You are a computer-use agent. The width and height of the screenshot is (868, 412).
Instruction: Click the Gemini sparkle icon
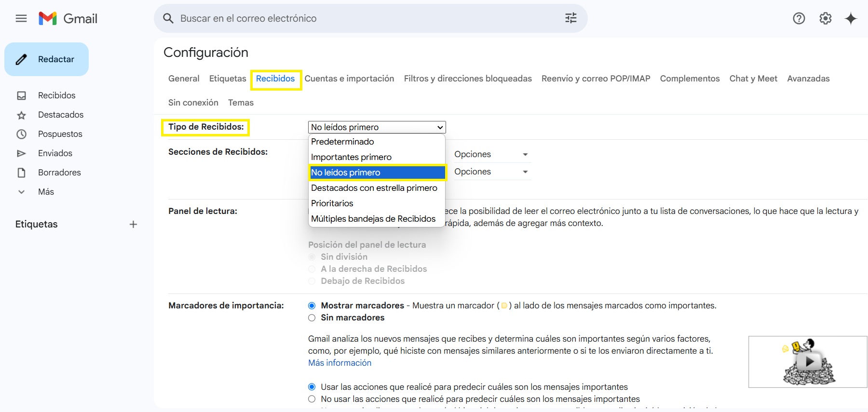pyautogui.click(x=851, y=18)
